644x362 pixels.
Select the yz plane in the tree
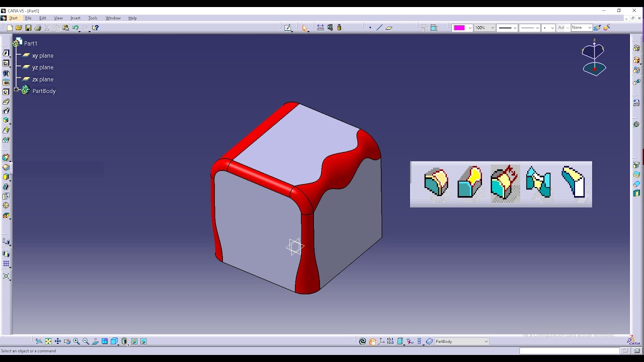point(43,67)
